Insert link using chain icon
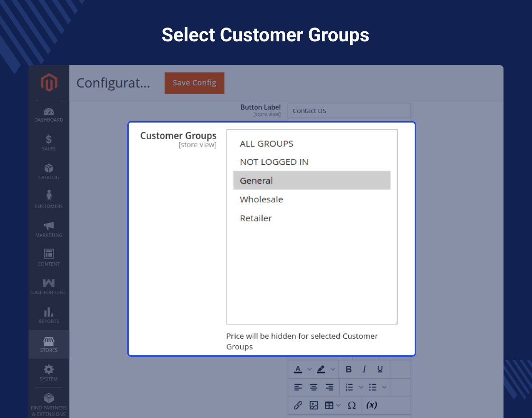The height and width of the screenshot is (418, 532). [298, 405]
